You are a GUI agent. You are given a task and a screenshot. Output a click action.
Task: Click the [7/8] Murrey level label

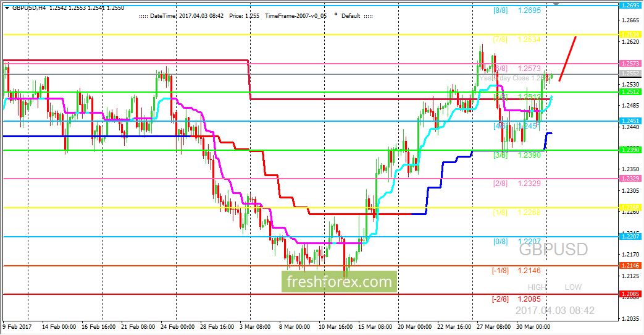point(500,40)
